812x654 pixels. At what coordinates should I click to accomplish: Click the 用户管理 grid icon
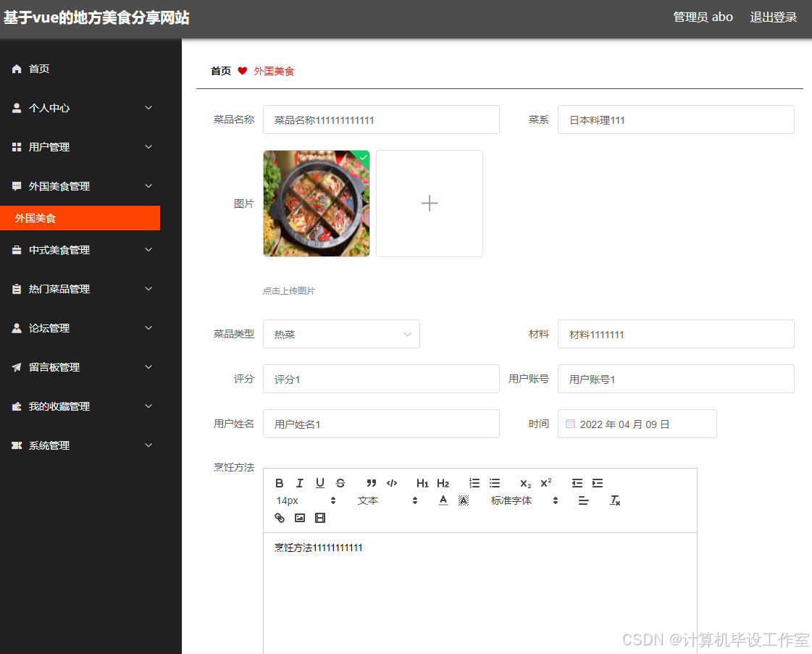[17, 147]
